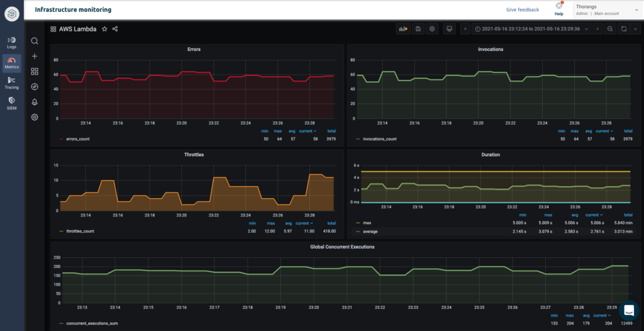Open the Help icon
The width and height of the screenshot is (644, 331).
click(x=559, y=9)
